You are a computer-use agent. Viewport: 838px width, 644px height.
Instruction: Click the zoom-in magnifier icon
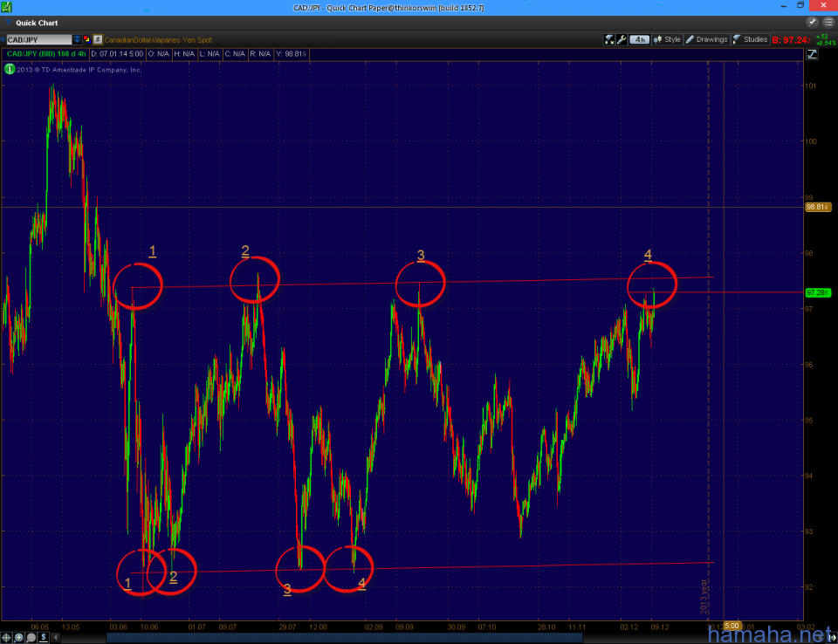pos(18,638)
